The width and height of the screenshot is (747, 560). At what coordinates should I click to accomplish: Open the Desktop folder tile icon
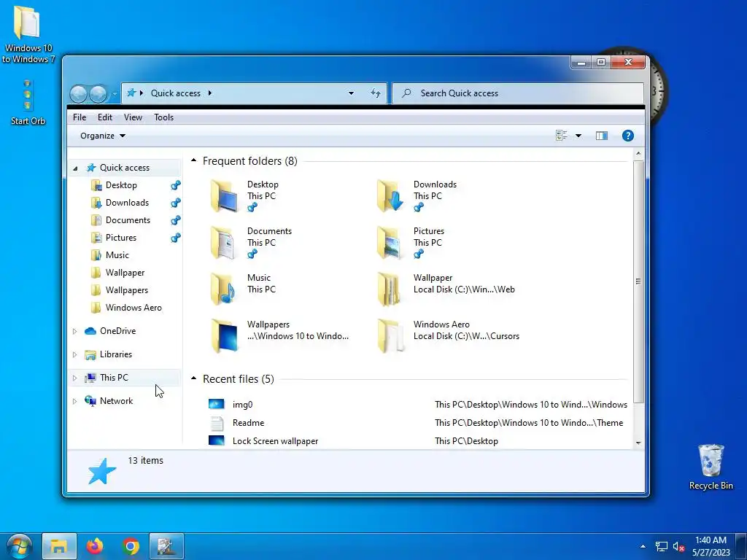(224, 195)
